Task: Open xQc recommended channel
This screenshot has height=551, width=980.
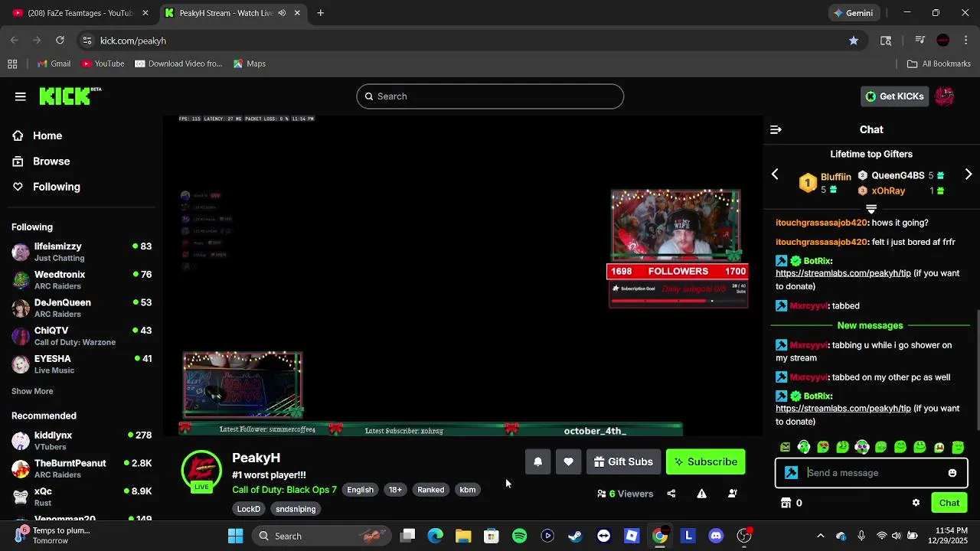Action: 81,497
